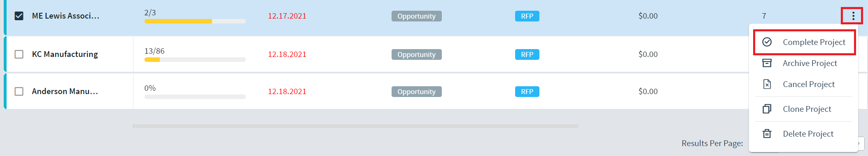This screenshot has width=868, height=156.
Task: Click the Delete Project trash icon
Action: (x=767, y=134)
